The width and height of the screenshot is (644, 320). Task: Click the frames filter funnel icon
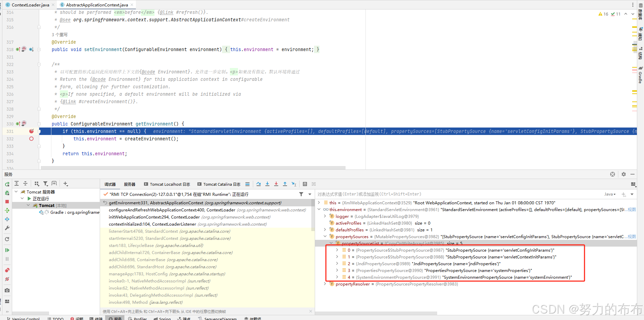(x=301, y=194)
